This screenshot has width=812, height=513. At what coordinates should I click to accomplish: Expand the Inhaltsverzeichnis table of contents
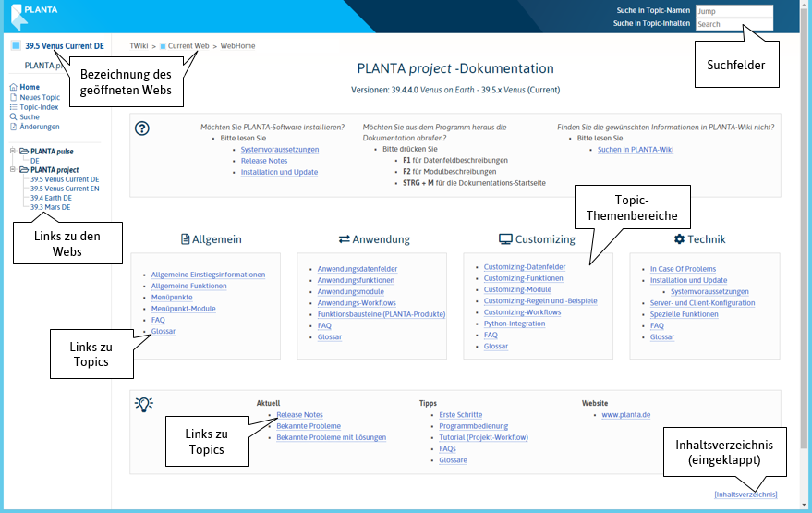[x=745, y=495]
